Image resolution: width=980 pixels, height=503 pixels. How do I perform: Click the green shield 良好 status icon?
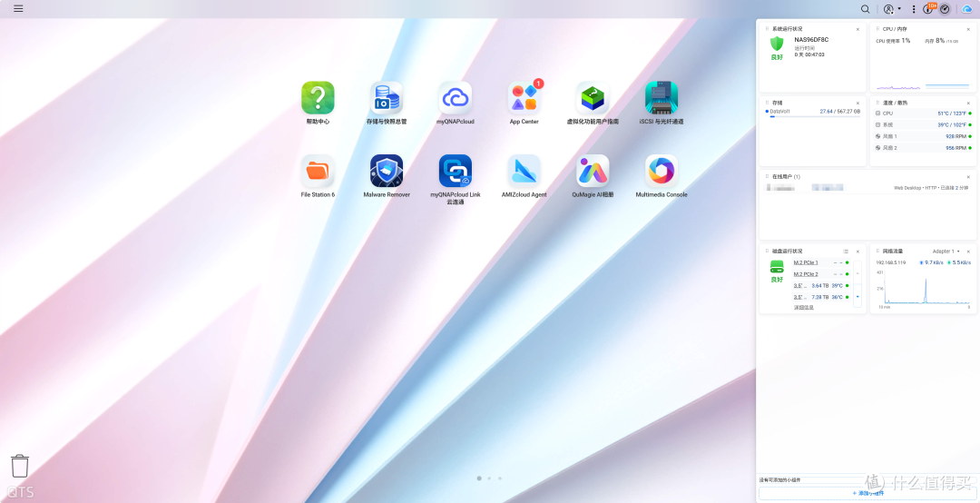[776, 44]
